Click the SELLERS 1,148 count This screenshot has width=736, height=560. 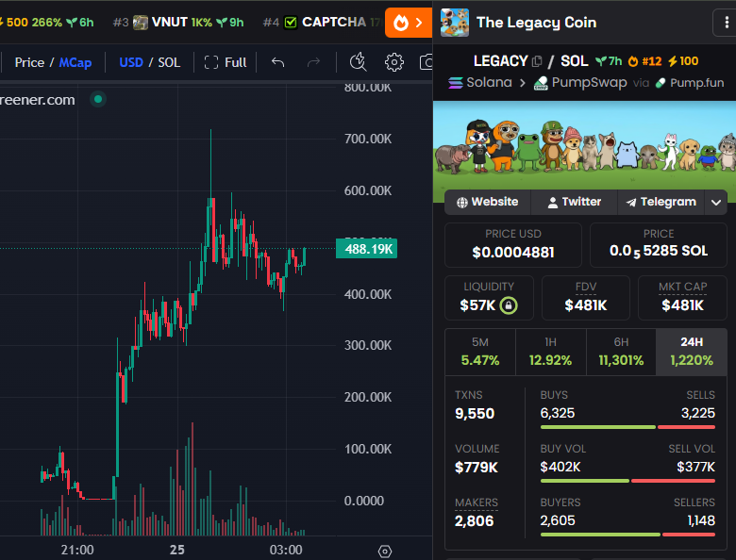[x=701, y=520]
